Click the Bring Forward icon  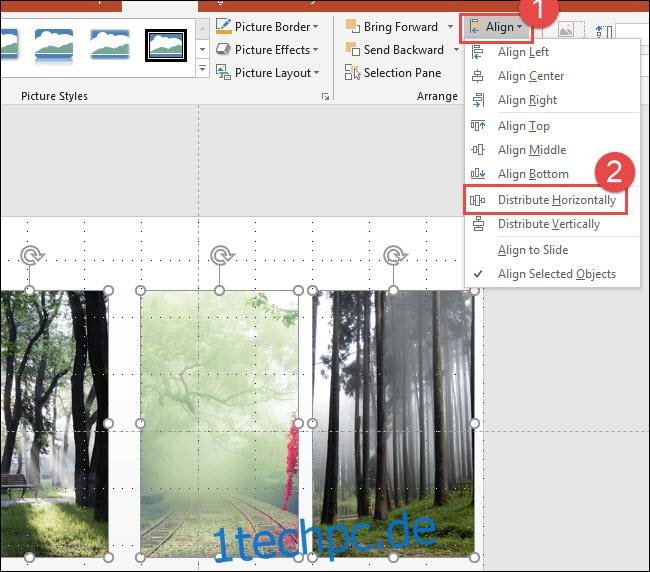[x=353, y=26]
